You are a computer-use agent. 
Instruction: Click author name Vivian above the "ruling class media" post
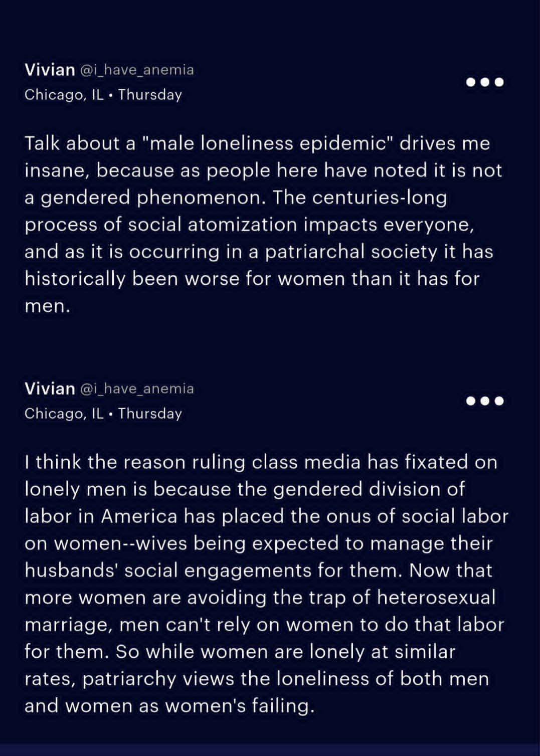pos(50,389)
